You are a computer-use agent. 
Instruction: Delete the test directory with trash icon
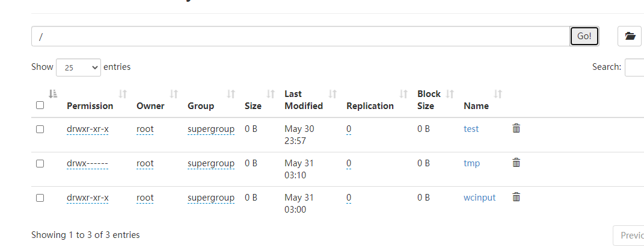(517, 128)
